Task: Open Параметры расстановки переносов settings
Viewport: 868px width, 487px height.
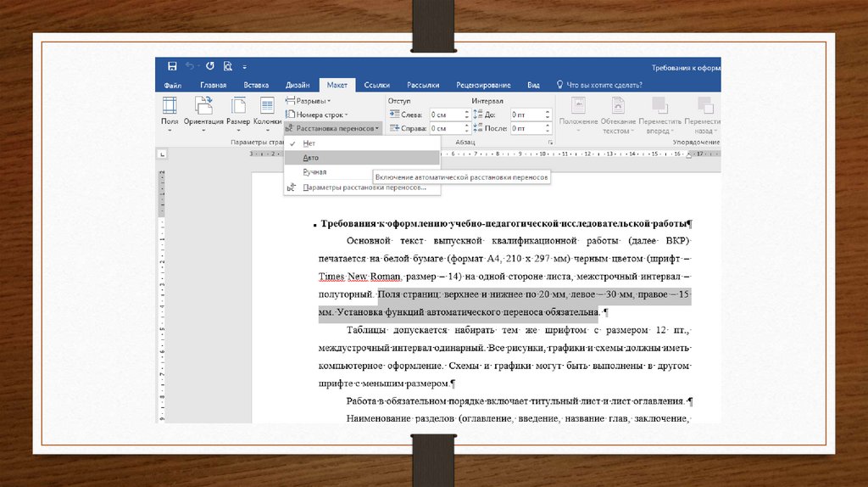Action: 364,187
